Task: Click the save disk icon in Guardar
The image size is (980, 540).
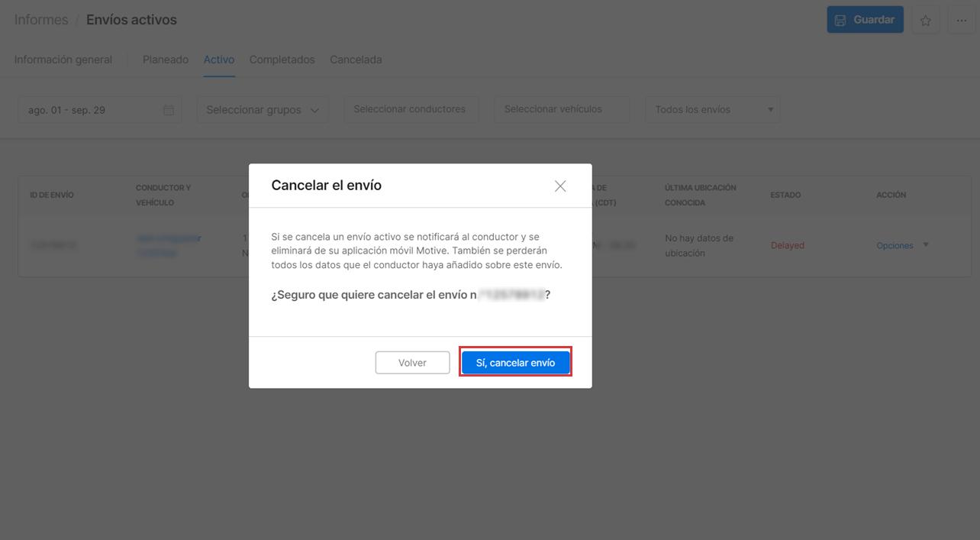Action: click(x=840, y=20)
